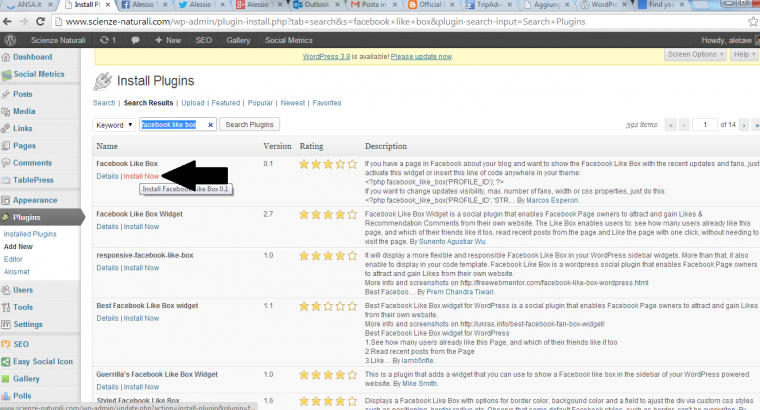The height and width of the screenshot is (410, 760).
Task: Open comments bubble in admin bar
Action: pos(135,40)
